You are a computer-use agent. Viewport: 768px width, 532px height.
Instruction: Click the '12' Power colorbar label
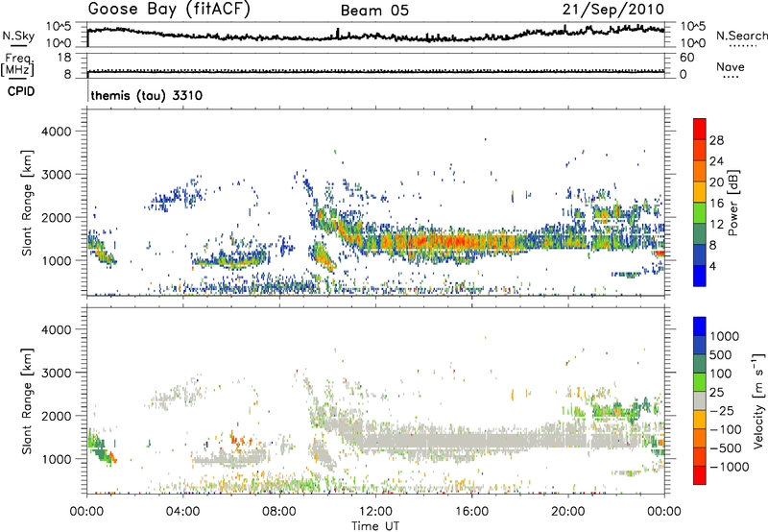716,224
